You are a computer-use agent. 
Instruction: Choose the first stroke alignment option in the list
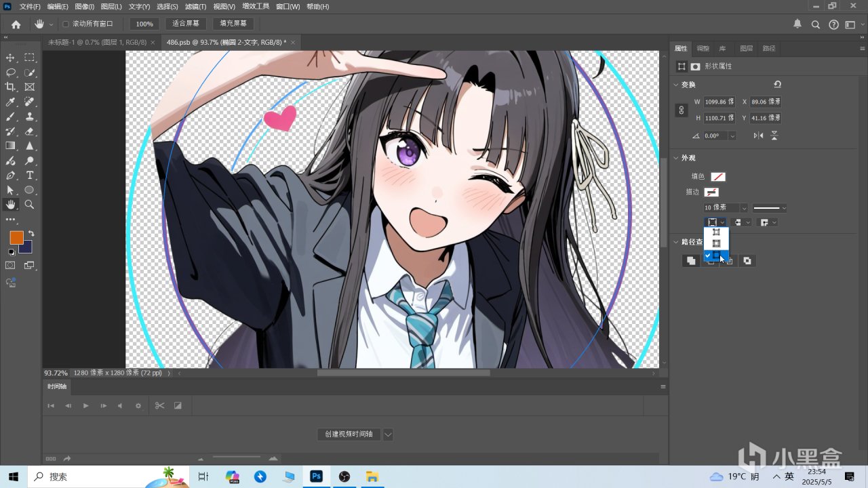click(x=716, y=232)
